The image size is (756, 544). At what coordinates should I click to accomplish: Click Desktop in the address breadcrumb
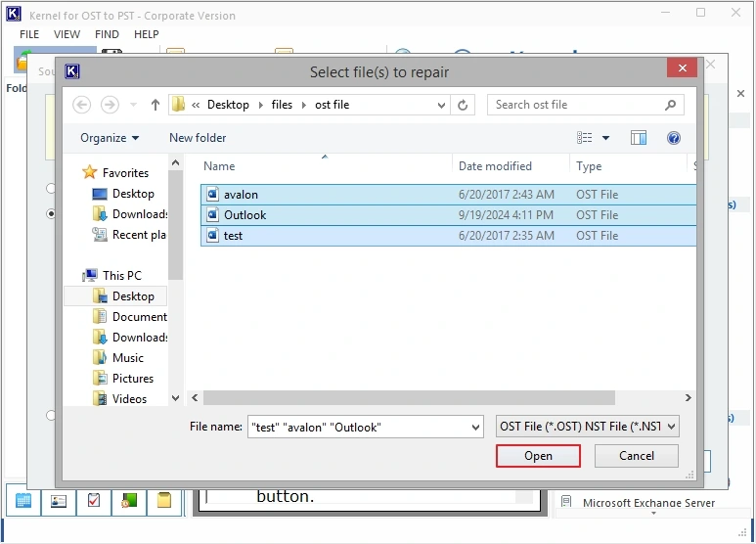[228, 105]
